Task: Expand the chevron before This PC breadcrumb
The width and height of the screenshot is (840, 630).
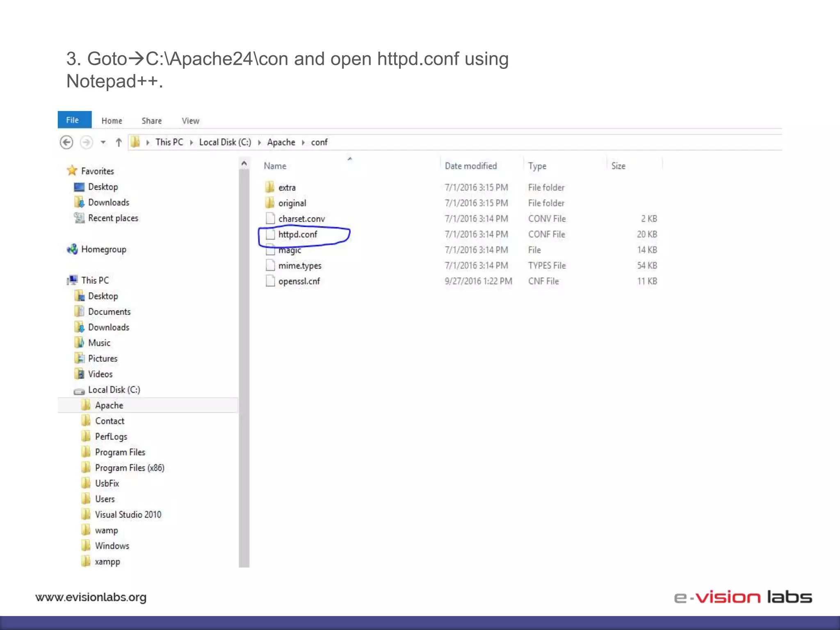Action: coord(148,142)
